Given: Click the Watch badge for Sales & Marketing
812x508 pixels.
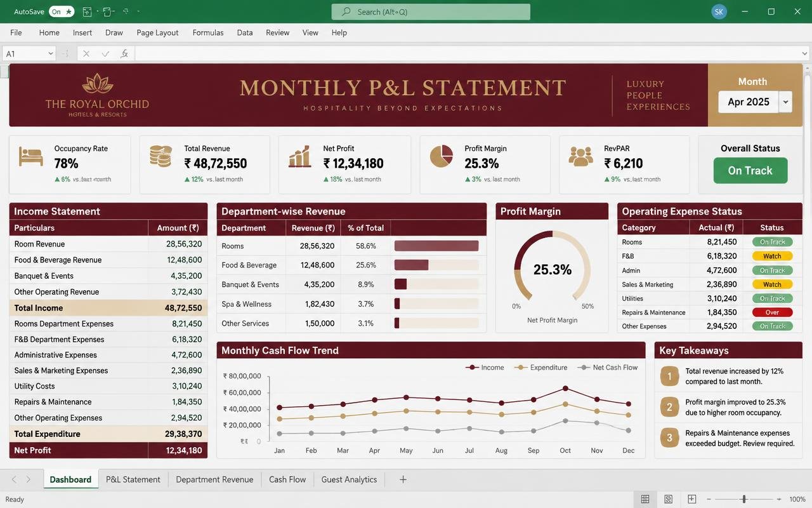Looking at the screenshot, I should (x=772, y=284).
